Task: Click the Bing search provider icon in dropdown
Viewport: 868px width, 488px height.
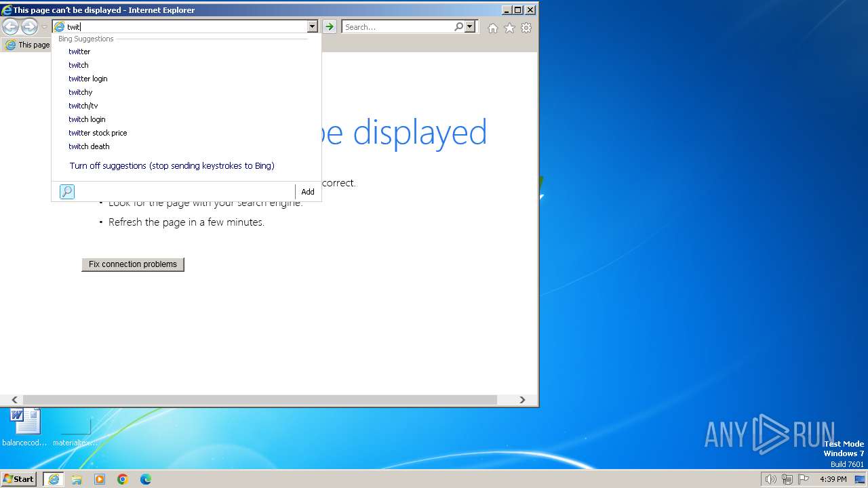Action: 67,192
